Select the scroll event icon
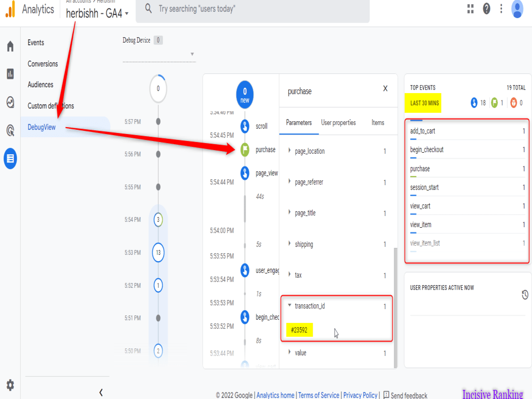 245,126
